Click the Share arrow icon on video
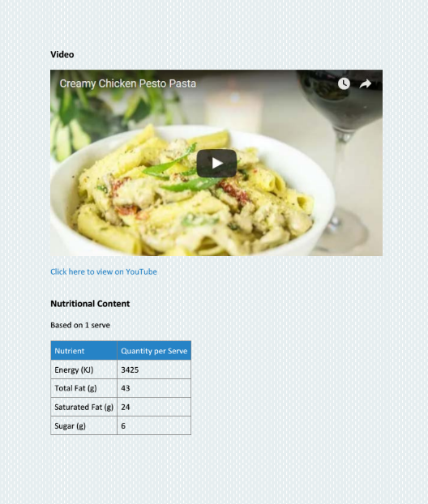The image size is (428, 504). [366, 83]
